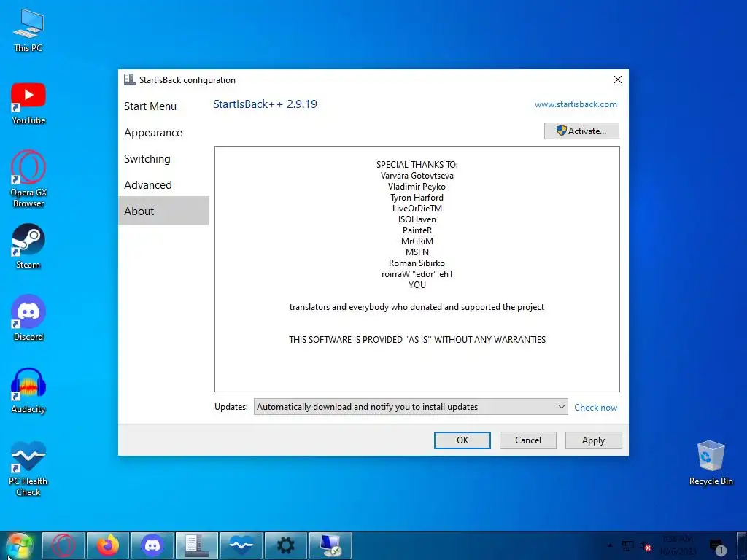
Task: Click the name 'Vladimir Peyko'
Action: [417, 186]
